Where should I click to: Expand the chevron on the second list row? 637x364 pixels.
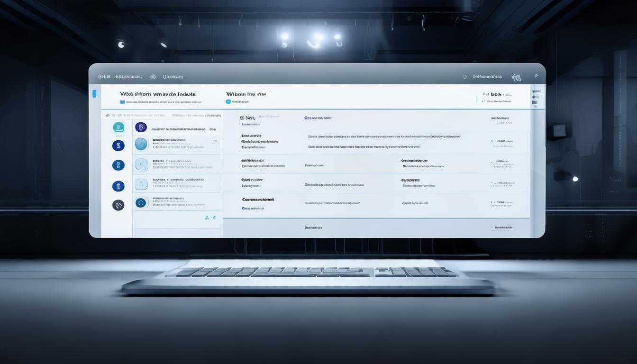coord(215,141)
